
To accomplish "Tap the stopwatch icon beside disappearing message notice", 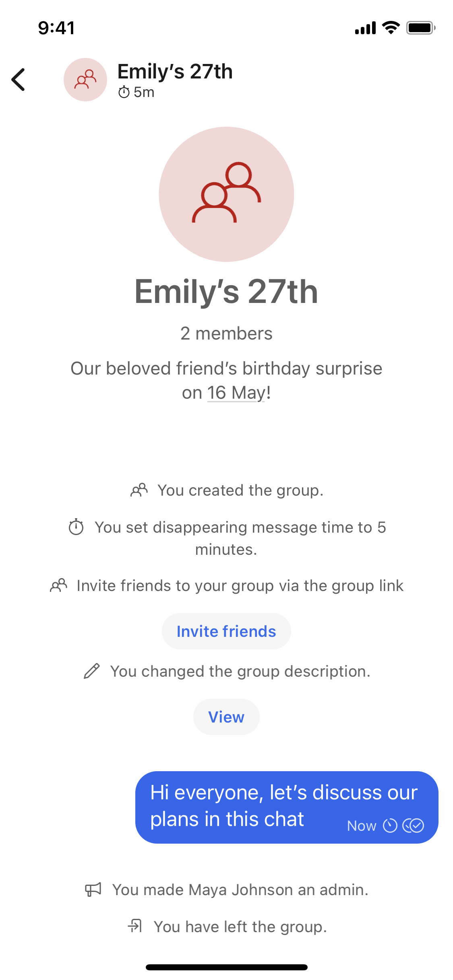I will (76, 527).
